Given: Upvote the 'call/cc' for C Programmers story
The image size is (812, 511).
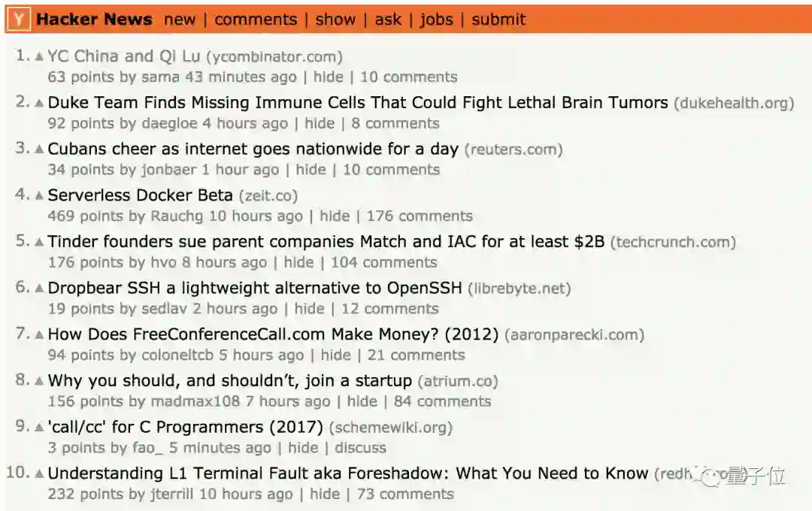Looking at the screenshot, I should 39,428.
